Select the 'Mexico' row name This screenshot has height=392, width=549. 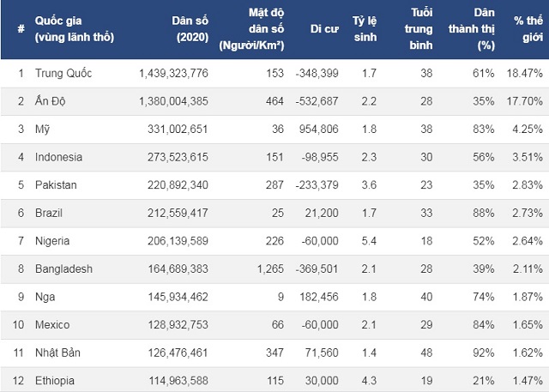point(52,325)
